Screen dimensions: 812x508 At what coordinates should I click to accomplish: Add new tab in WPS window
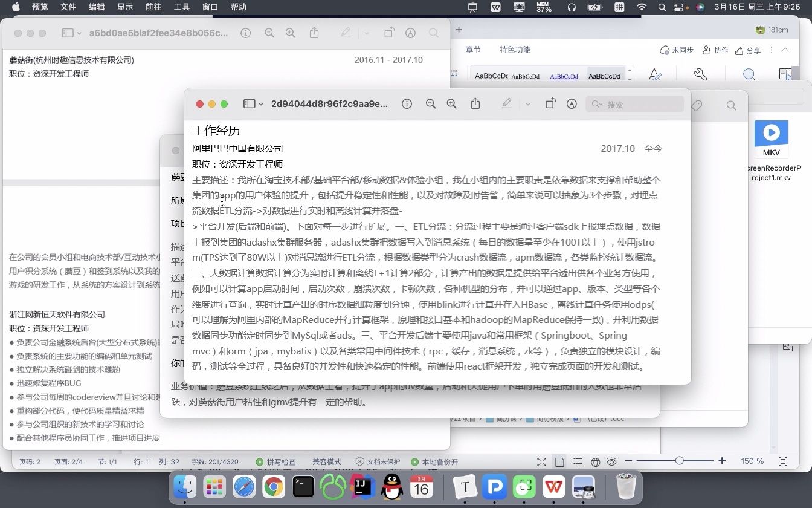(459, 30)
